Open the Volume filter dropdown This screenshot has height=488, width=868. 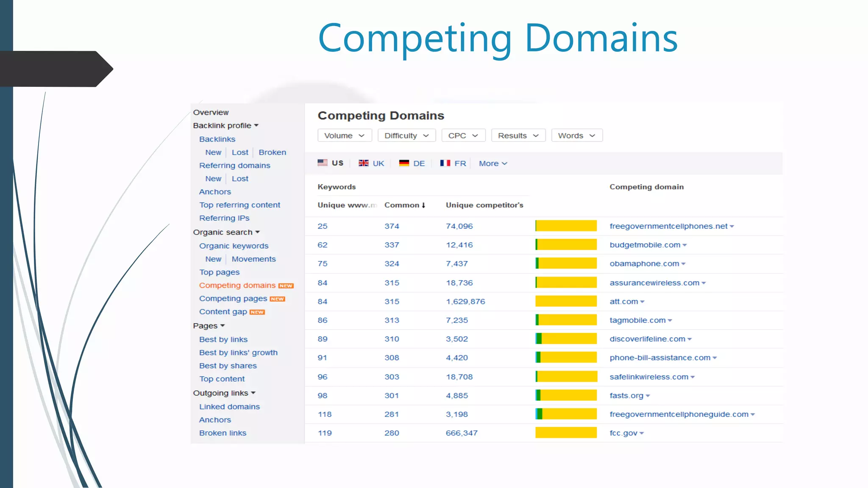pos(345,136)
